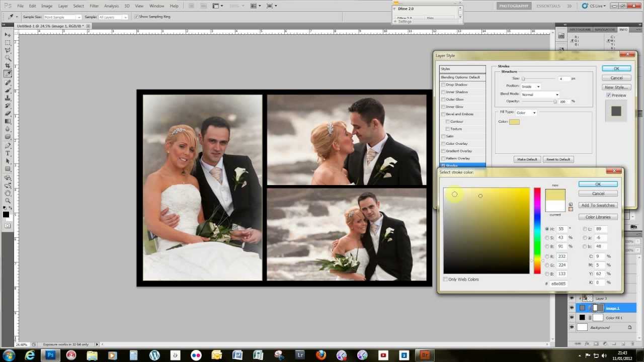Open Flickr app in the taskbar
The height and width of the screenshot is (362, 644).
tap(196, 355)
